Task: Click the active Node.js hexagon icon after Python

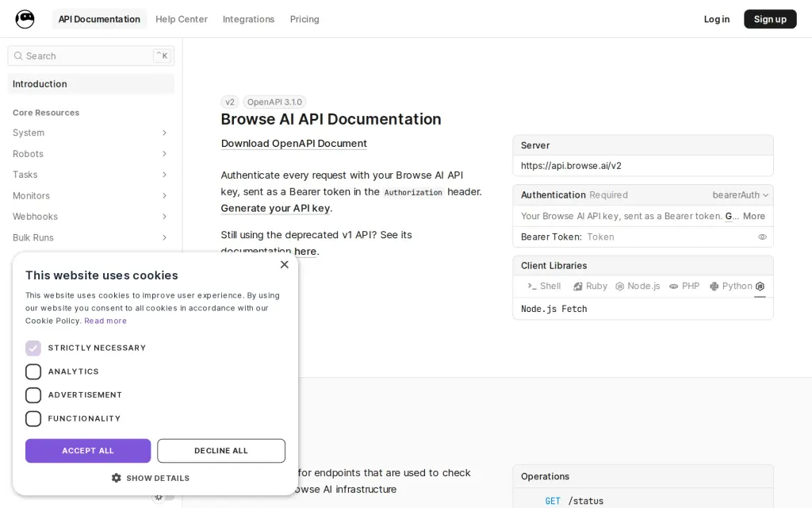Action: 760,286
